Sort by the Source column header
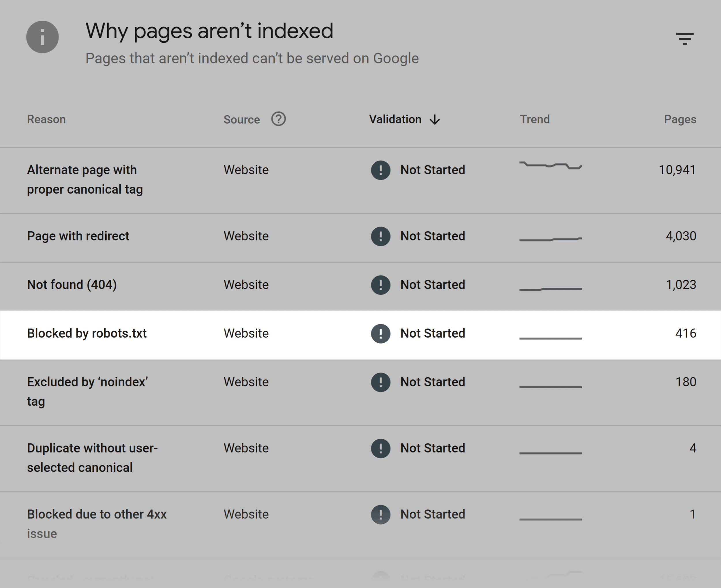This screenshot has width=721, height=588. [x=242, y=120]
